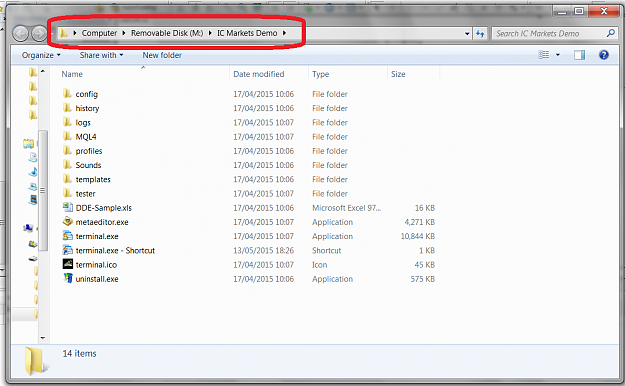The height and width of the screenshot is (386, 625).
Task: Select the profiles folder icon
Action: pyautogui.click(x=67, y=151)
